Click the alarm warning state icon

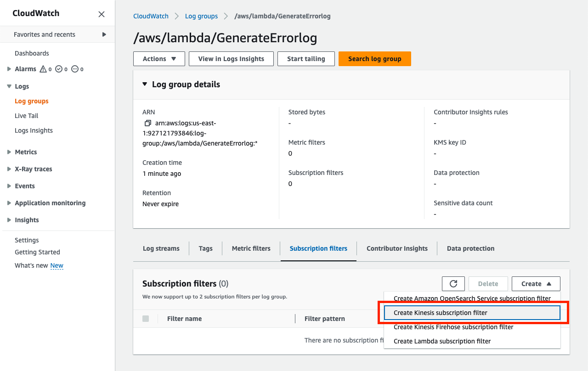[43, 69]
